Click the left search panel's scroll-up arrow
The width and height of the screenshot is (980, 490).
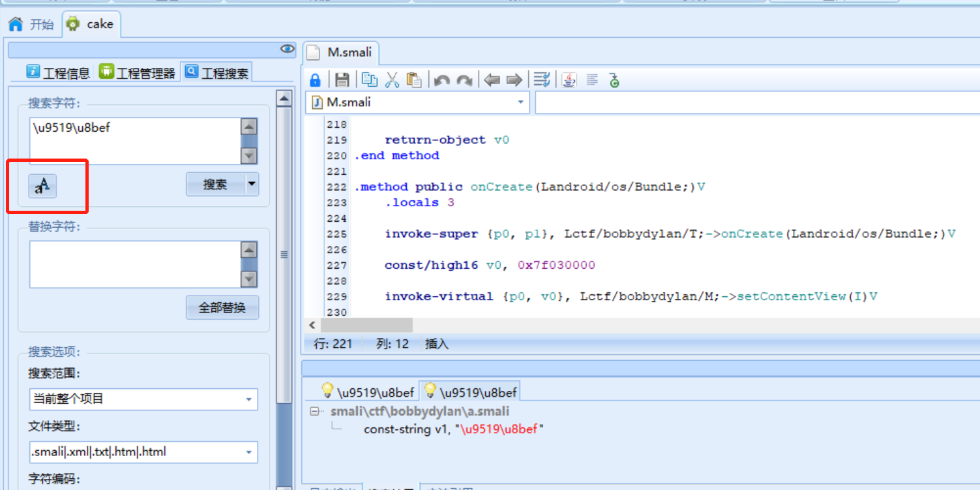click(284, 99)
